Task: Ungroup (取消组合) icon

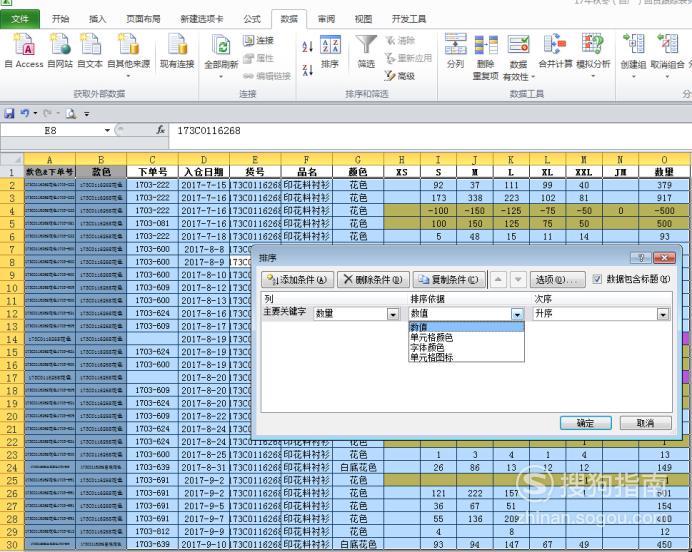Action: (x=667, y=55)
